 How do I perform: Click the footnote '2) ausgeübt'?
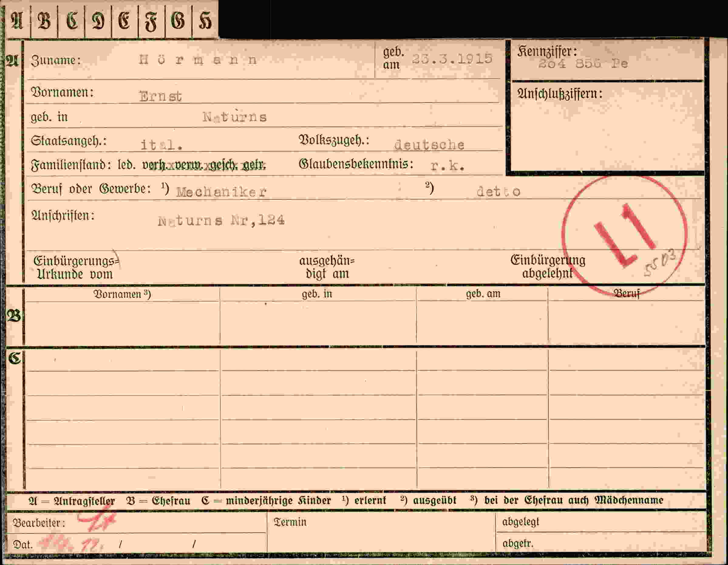(x=428, y=500)
